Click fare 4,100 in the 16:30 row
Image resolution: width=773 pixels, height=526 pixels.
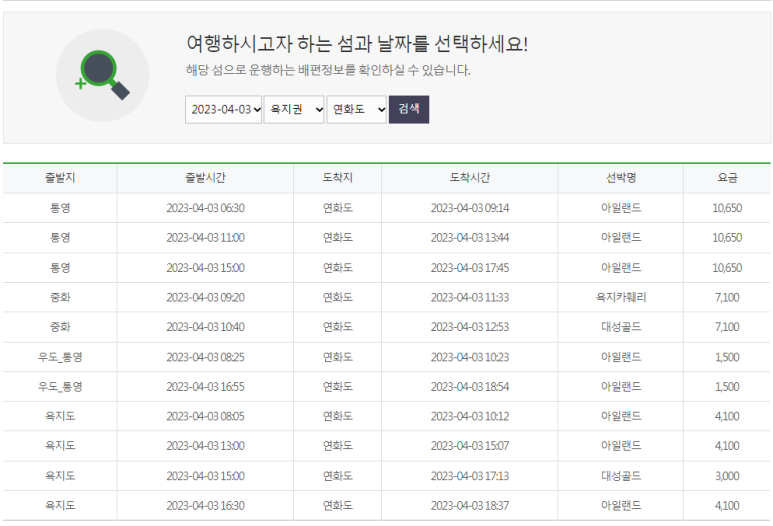(727, 505)
